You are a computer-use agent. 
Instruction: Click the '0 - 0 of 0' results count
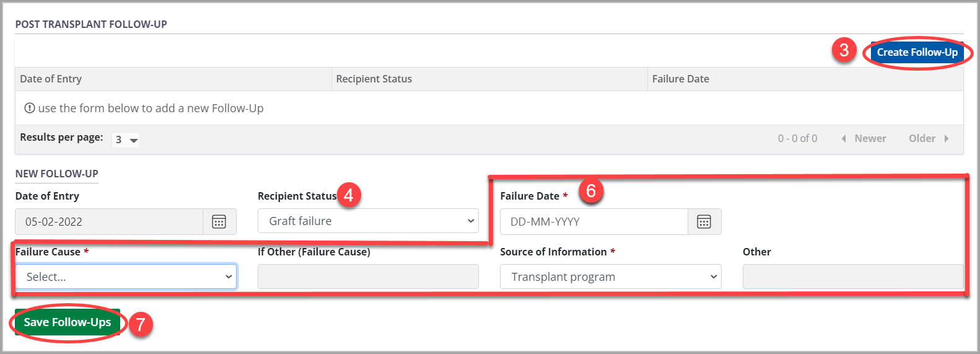coord(798,139)
